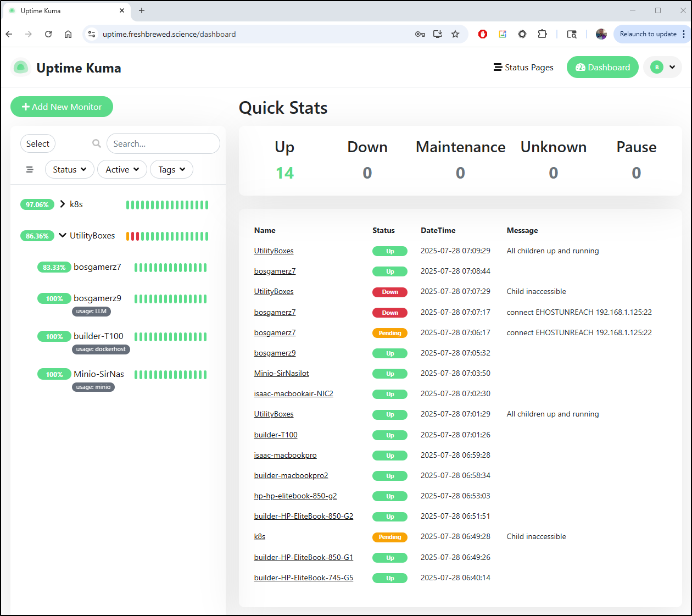Click the Select button in monitor list
Viewport: 692px width, 616px height.
pos(38,143)
